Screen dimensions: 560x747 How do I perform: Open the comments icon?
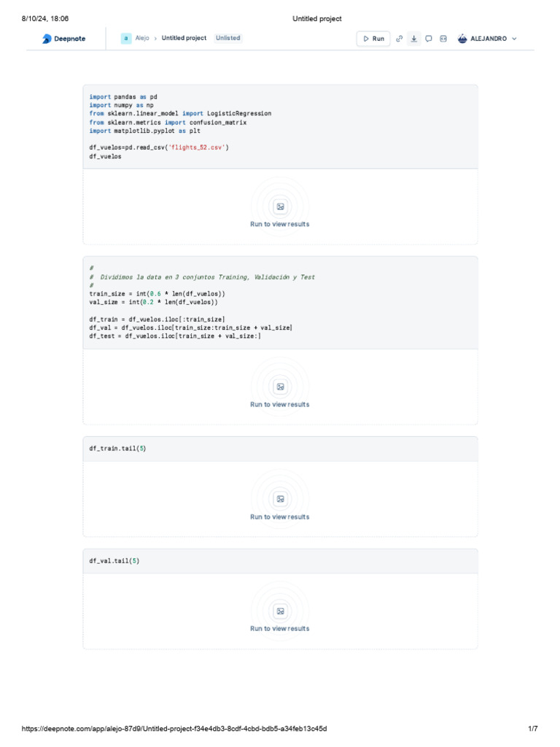(x=429, y=39)
